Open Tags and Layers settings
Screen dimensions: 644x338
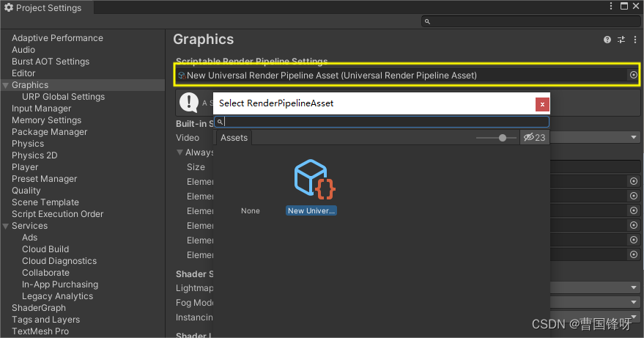(x=45, y=320)
